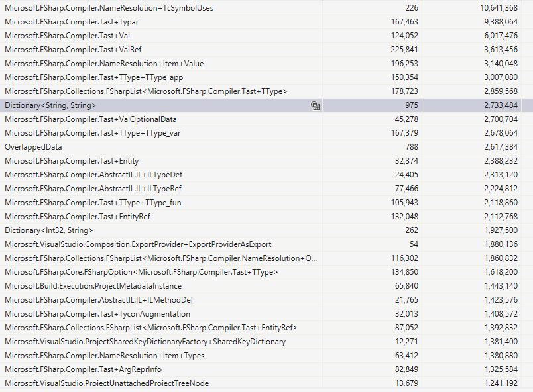Viewport: 533px width, 392px height.
Task: Click count value 226
Action: (x=412, y=8)
